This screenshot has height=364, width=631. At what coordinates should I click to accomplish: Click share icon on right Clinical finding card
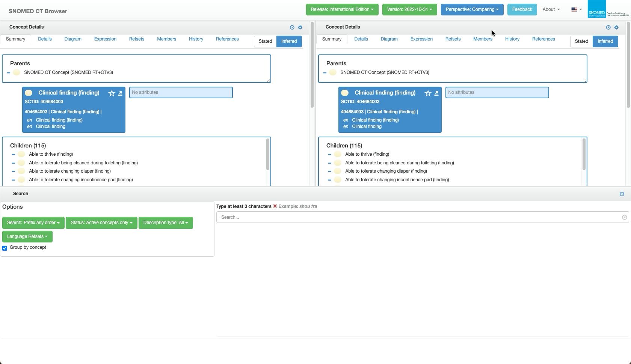coord(436,93)
